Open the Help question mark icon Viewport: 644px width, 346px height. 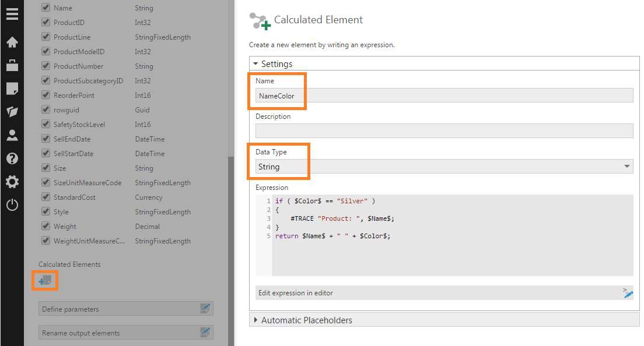pos(12,158)
